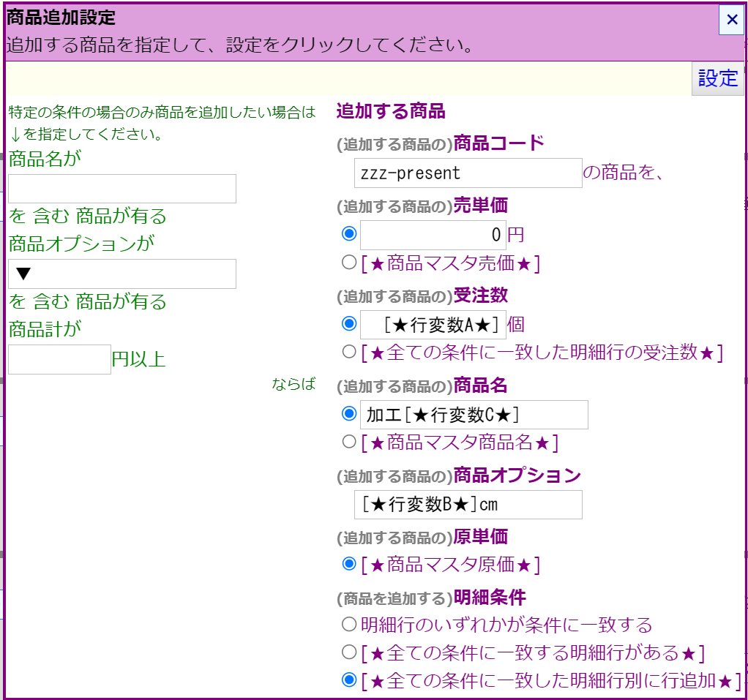This screenshot has width=748, height=700.
Task: Select the 0円 売単価 radio button
Action: pyautogui.click(x=349, y=234)
